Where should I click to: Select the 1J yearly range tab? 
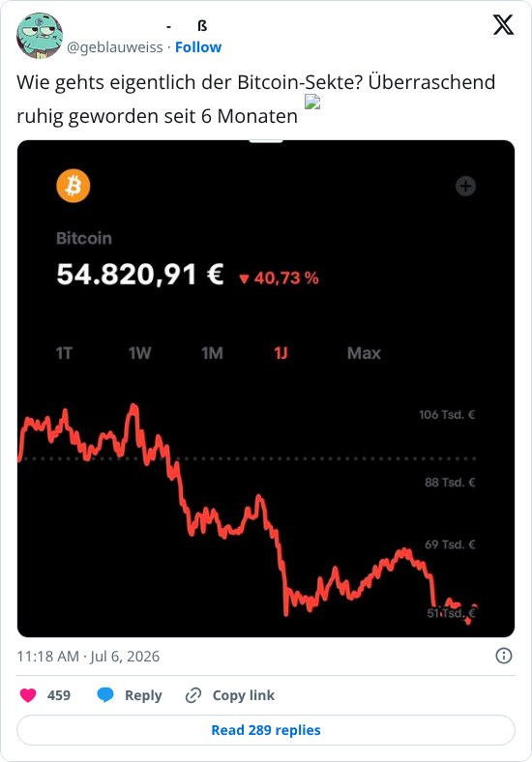[x=281, y=353]
